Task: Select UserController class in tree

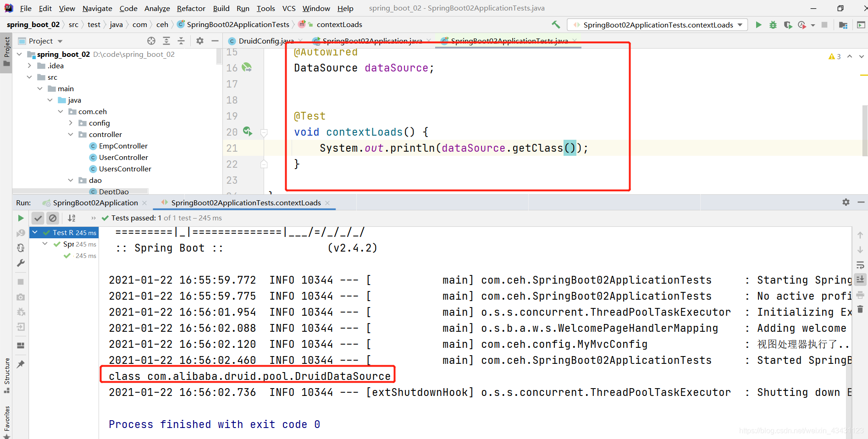Action: [123, 157]
